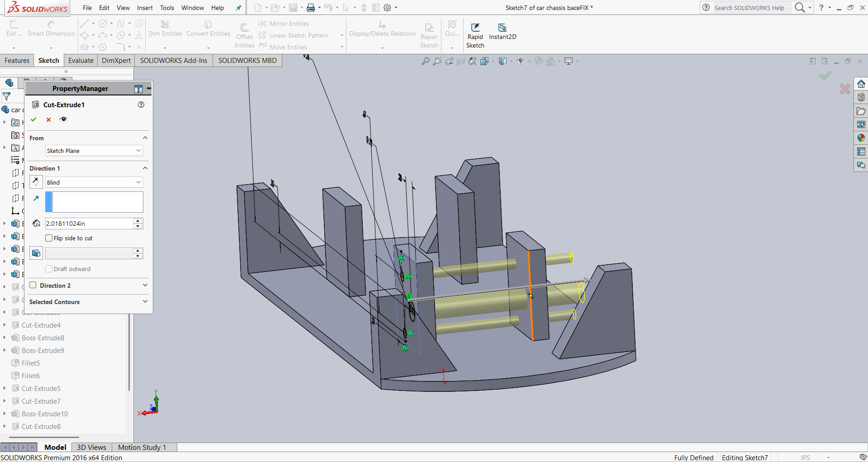Select Fillet5 in the feature tree
The width and height of the screenshot is (868, 462).
pos(31,363)
